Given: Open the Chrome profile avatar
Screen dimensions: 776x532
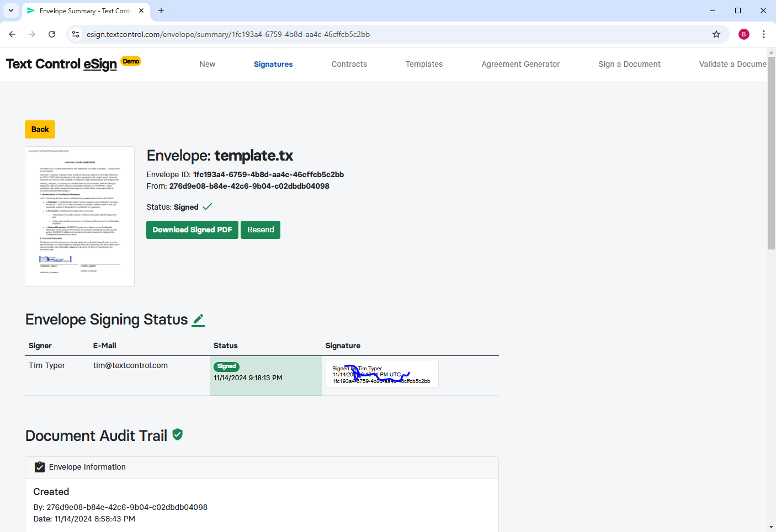Looking at the screenshot, I should click(744, 34).
